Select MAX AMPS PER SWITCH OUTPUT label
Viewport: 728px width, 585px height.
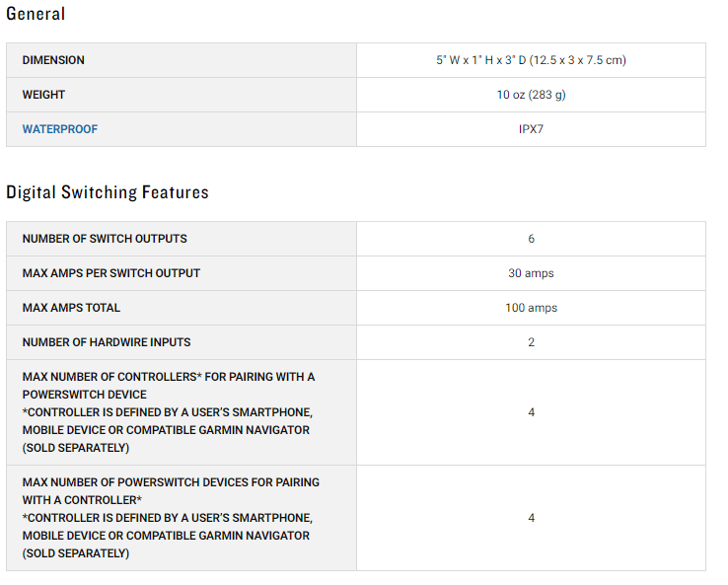click(x=110, y=273)
